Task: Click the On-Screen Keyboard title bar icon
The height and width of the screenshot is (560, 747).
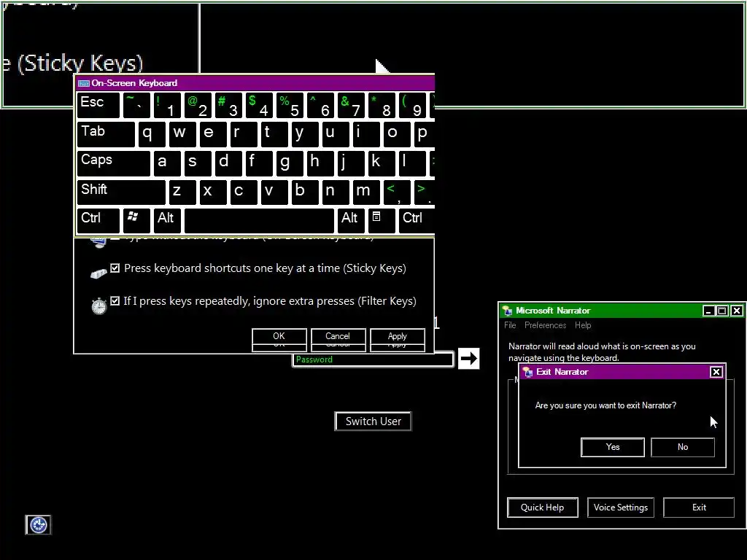Action: [84, 83]
